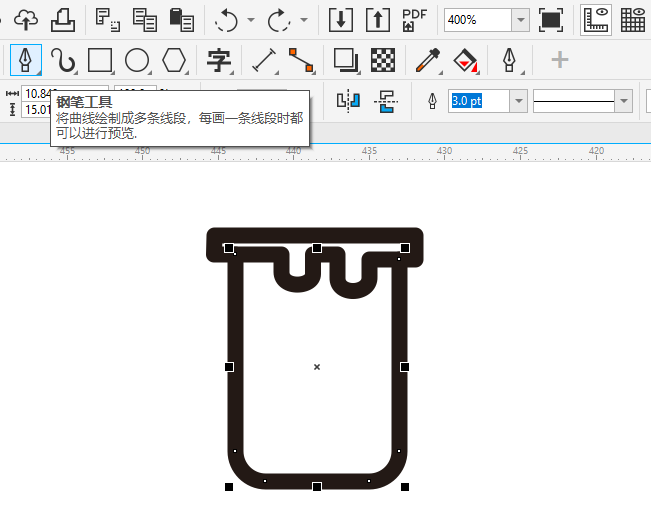The height and width of the screenshot is (531, 651).
Task: Click the object center X marker
Action: point(317,367)
